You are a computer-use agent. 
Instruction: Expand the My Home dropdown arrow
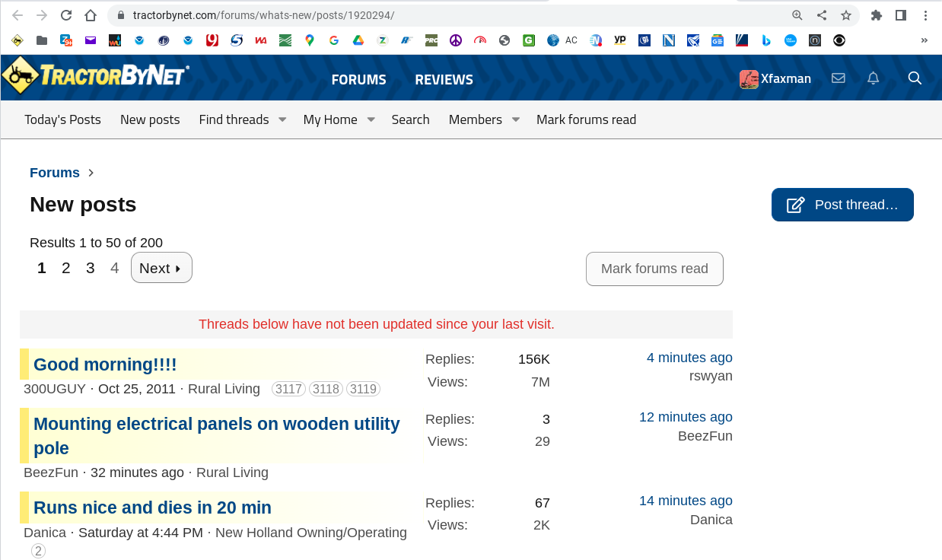(371, 119)
